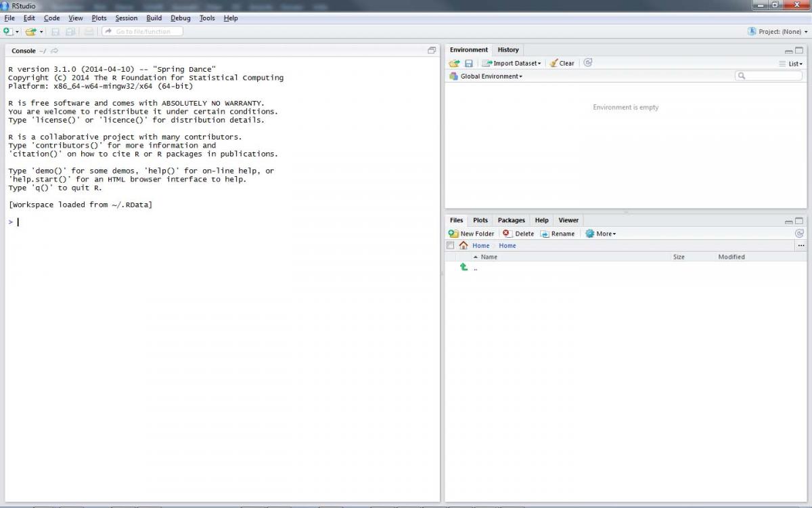The width and height of the screenshot is (812, 508).
Task: Click the '..' parent folder entry
Action: point(475,268)
